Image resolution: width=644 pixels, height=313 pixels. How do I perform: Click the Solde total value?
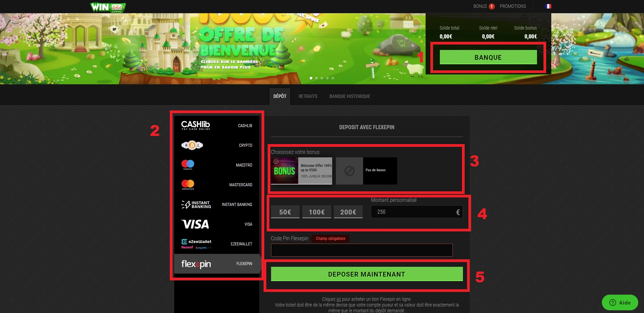coord(446,36)
